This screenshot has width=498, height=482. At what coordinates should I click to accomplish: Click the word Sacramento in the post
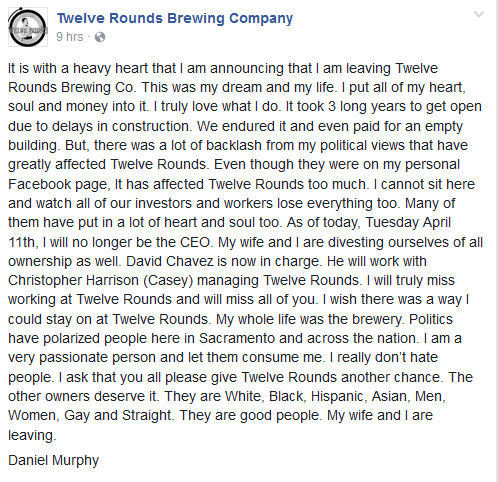237,338
